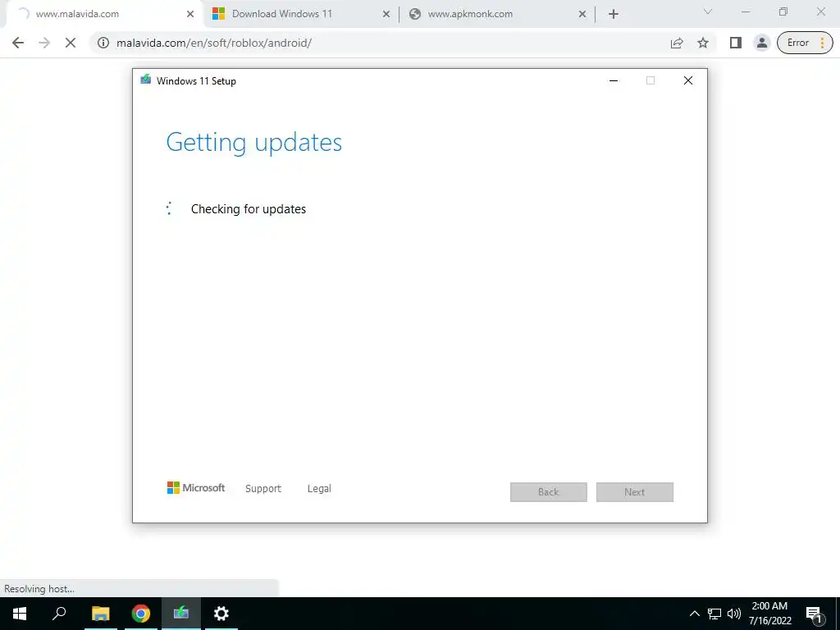View site information icon in address bar
Image resolution: width=840 pixels, height=630 pixels.
103,43
